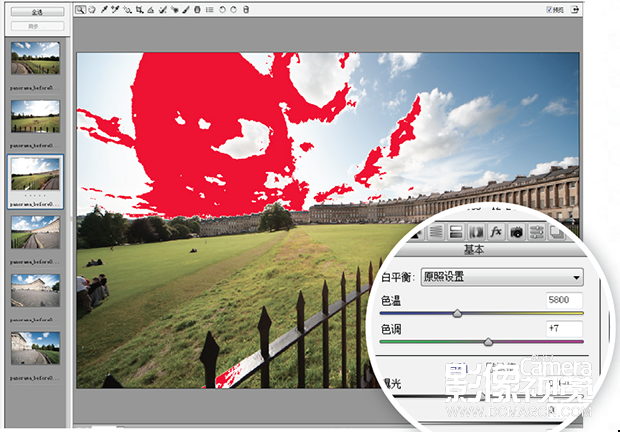Viewport: 620px width, 432px height.
Task: Open the Camera Calibration tab with camera icon
Action: (x=516, y=232)
